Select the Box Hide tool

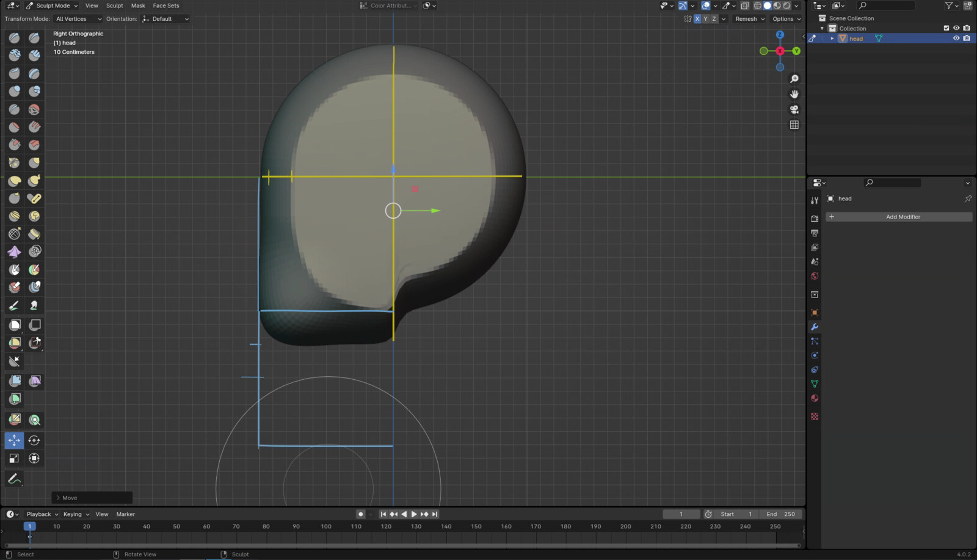point(34,325)
